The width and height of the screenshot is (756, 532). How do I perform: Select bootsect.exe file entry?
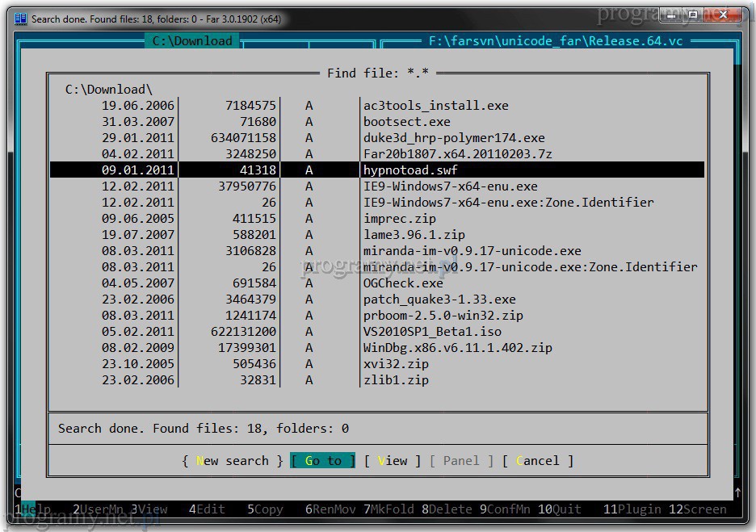[406, 122]
